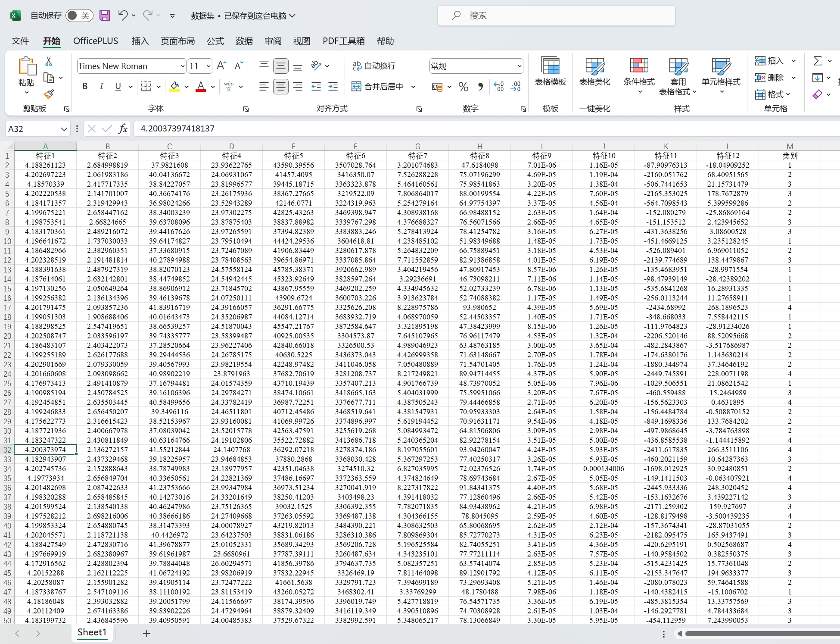Click the Save floppy disk icon
840x644 pixels.
pyautogui.click(x=104, y=16)
